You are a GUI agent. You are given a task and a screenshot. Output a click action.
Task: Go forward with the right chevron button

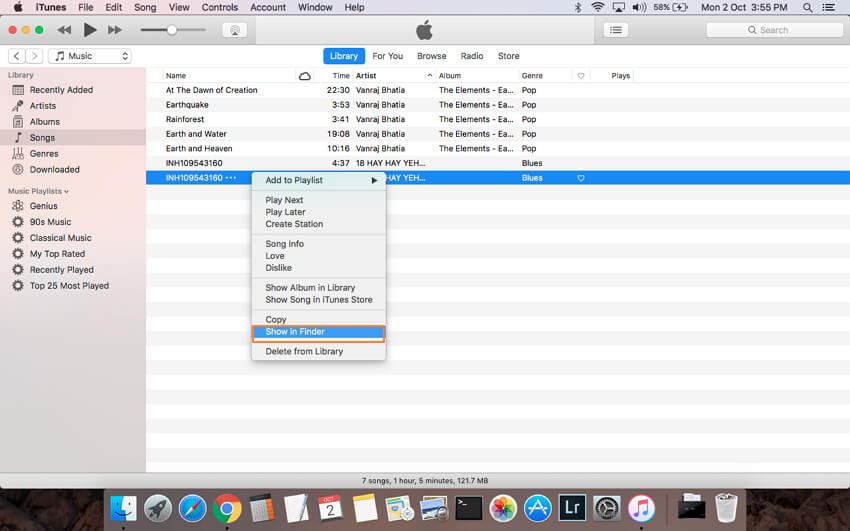point(35,56)
